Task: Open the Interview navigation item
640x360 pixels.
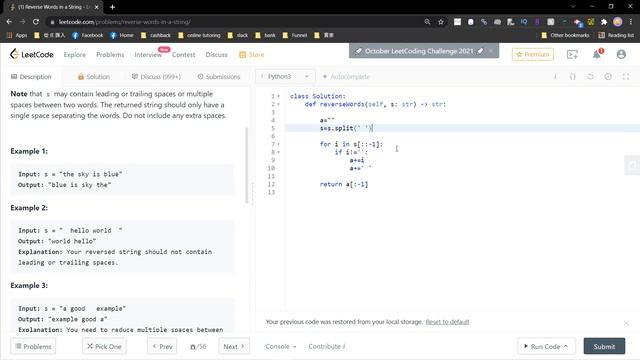Action: (x=148, y=55)
